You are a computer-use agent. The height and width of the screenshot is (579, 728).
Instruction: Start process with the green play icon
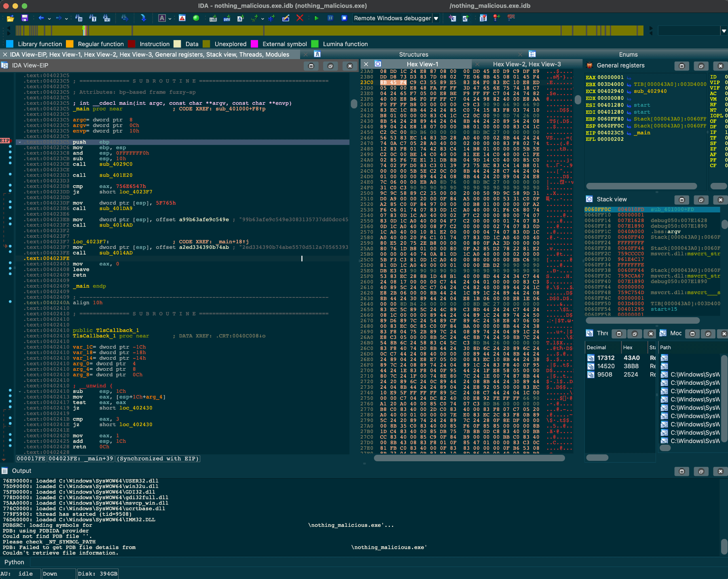(317, 18)
